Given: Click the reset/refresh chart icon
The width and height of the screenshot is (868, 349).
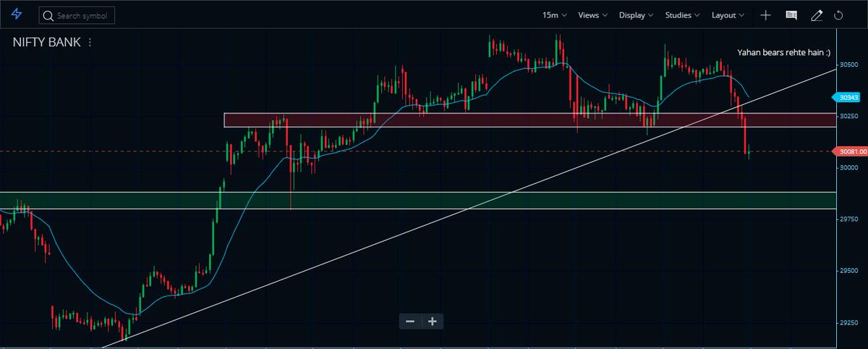Looking at the screenshot, I should click(839, 15).
